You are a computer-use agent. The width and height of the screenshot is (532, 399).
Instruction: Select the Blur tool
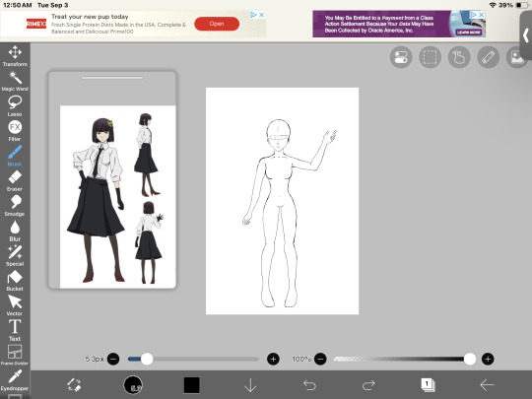click(15, 231)
